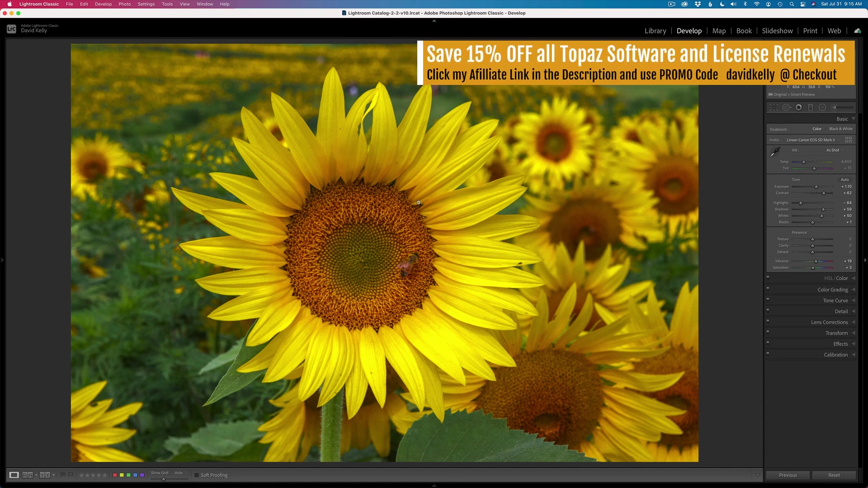
Task: Open the Wi-Fi menu bar icon
Action: (756, 4)
